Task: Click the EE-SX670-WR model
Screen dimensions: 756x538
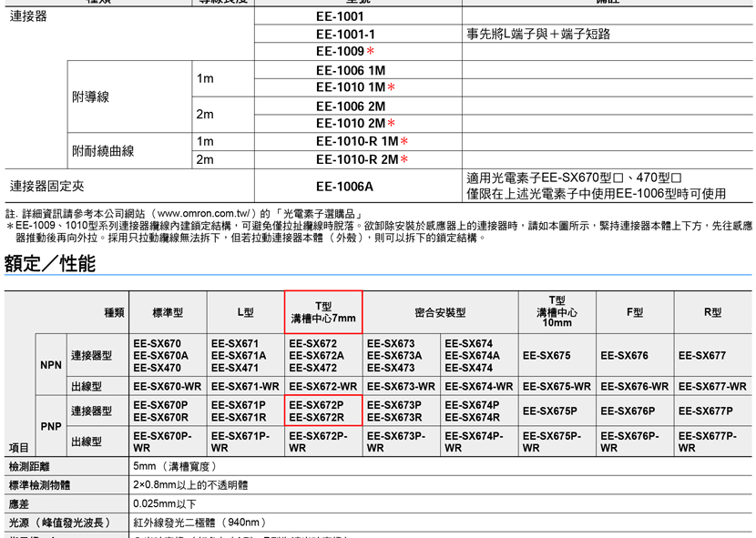Action: [168, 387]
